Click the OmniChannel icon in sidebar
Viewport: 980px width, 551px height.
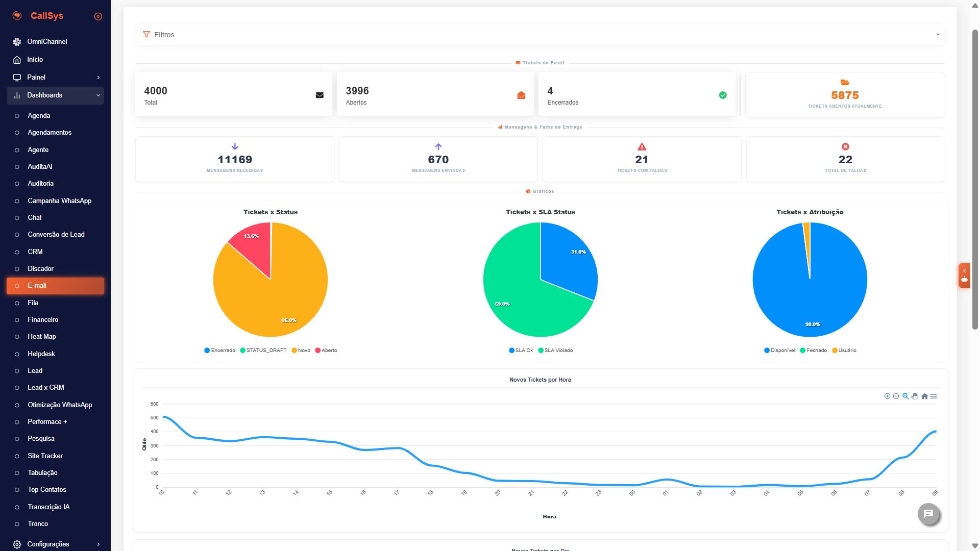(17, 42)
